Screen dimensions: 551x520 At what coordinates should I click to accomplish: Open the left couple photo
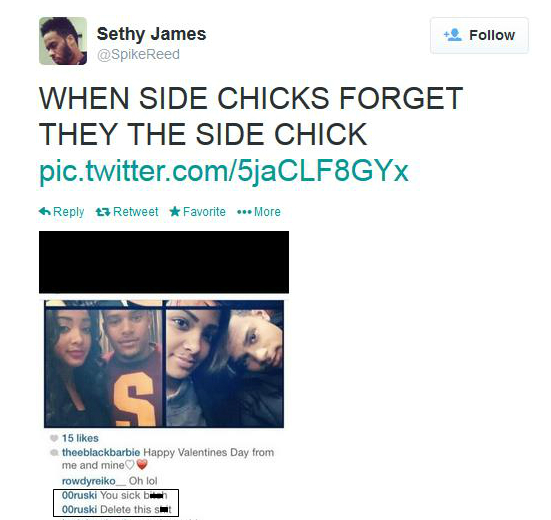[104, 364]
